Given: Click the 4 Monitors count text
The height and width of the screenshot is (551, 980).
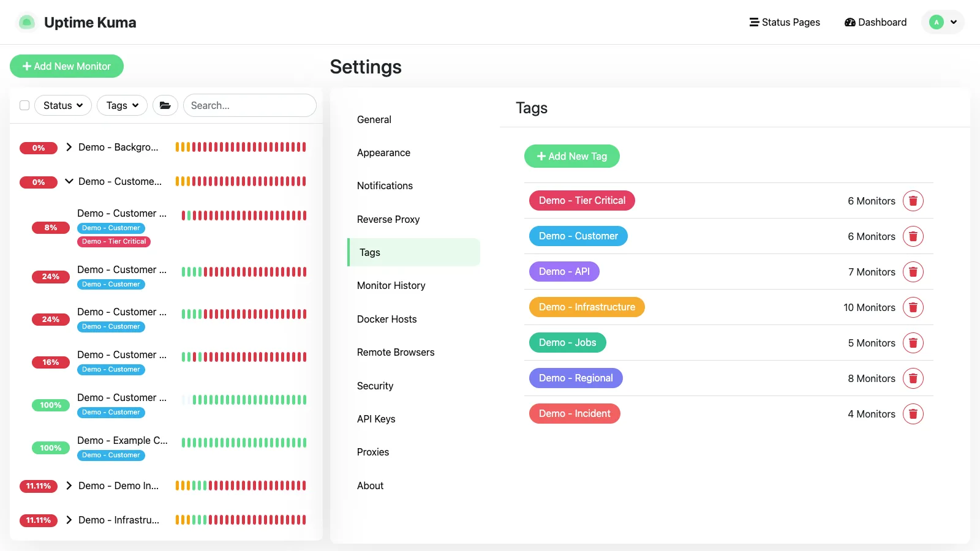Looking at the screenshot, I should 872,414.
